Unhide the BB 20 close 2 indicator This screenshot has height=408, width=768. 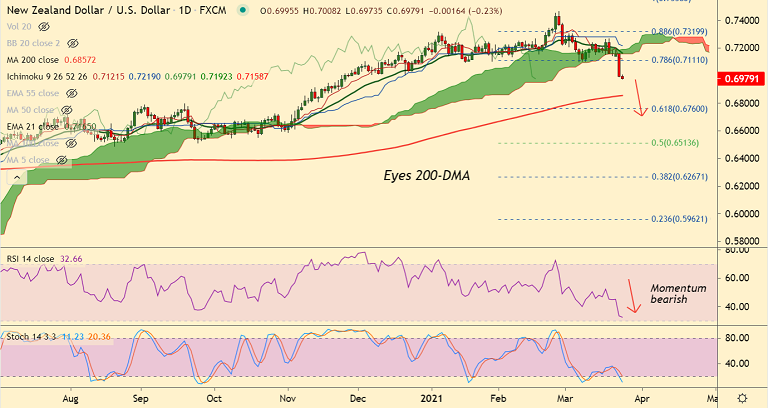coord(72,43)
